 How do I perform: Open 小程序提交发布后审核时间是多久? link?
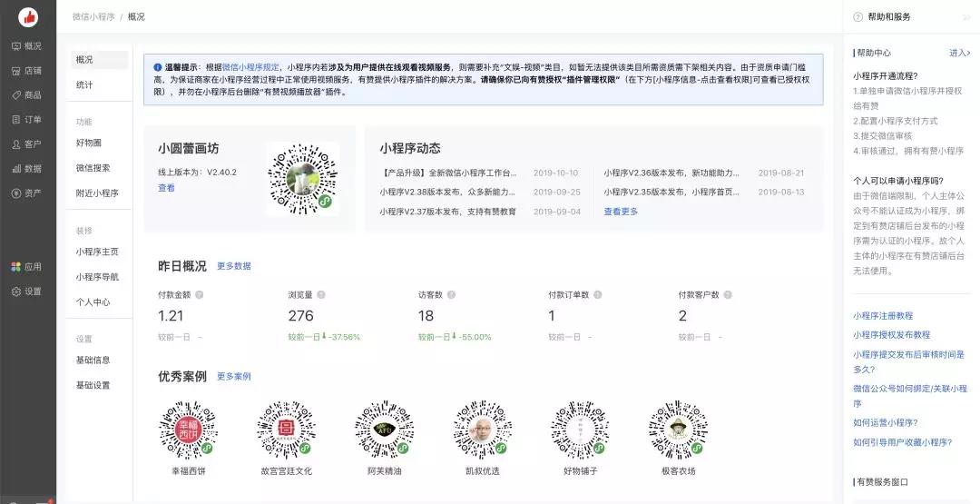click(x=908, y=361)
